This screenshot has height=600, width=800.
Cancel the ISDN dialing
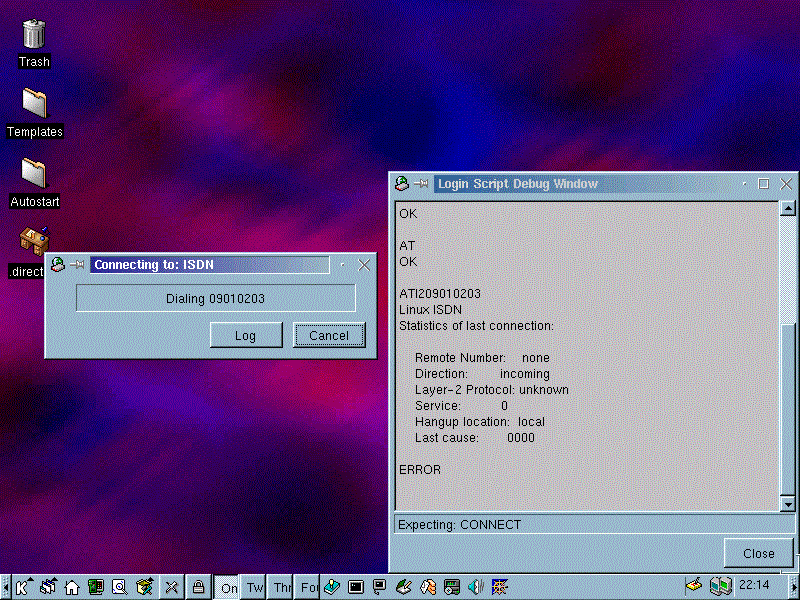coord(329,335)
